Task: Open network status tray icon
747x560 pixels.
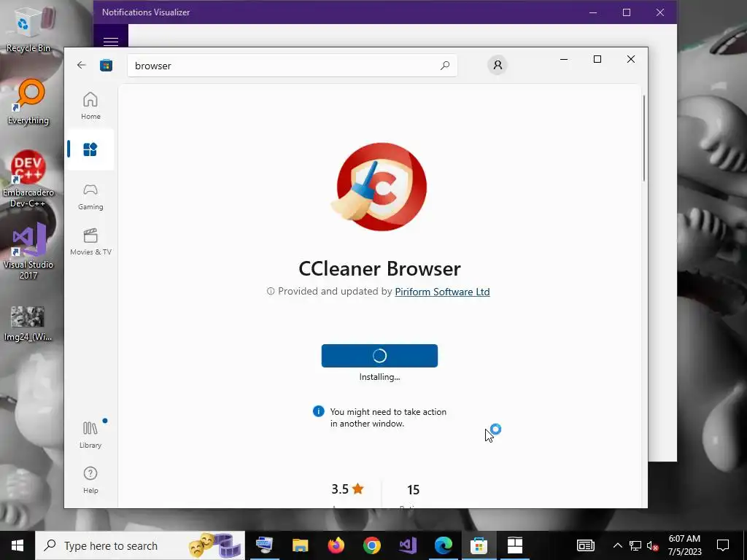Action: [635, 545]
